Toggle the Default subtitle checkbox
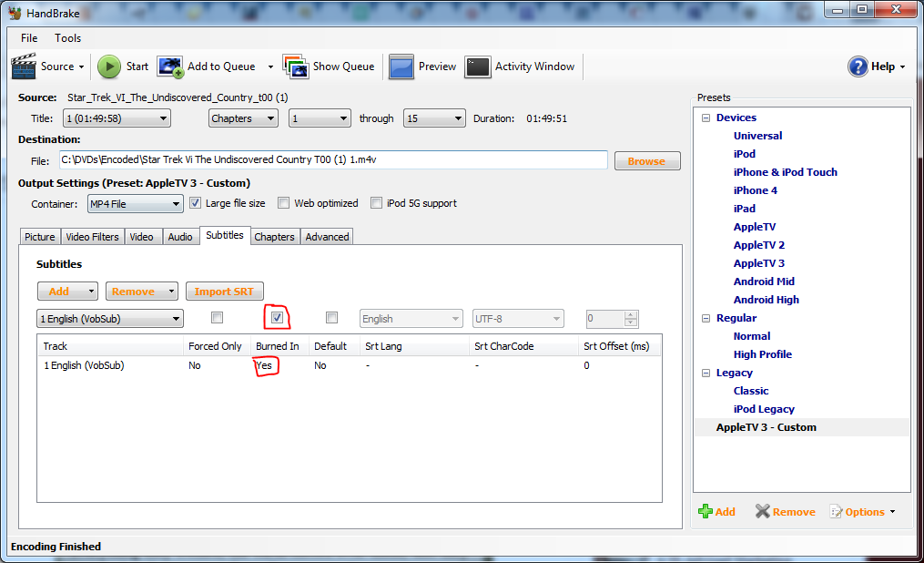Screen dimensions: 924x563 331,318
